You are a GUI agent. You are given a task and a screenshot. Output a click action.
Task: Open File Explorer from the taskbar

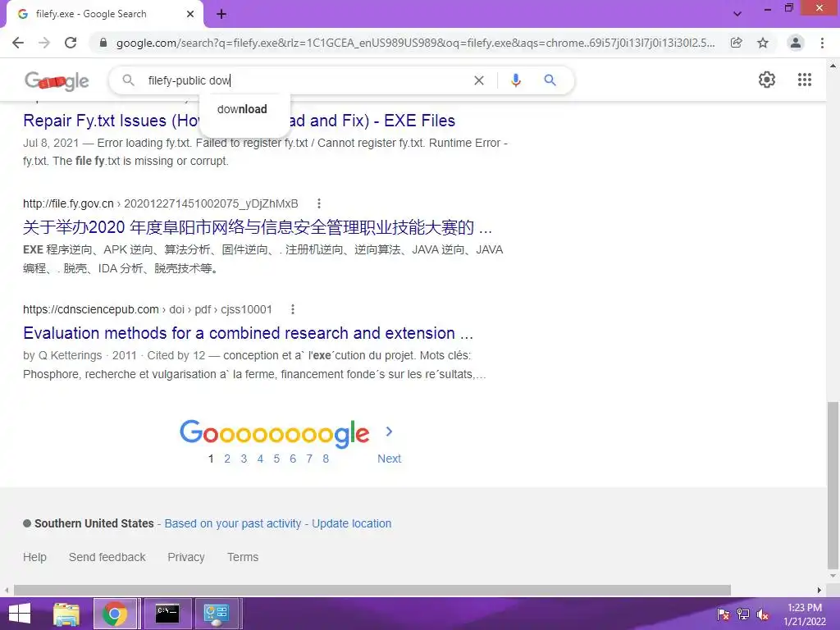click(66, 614)
